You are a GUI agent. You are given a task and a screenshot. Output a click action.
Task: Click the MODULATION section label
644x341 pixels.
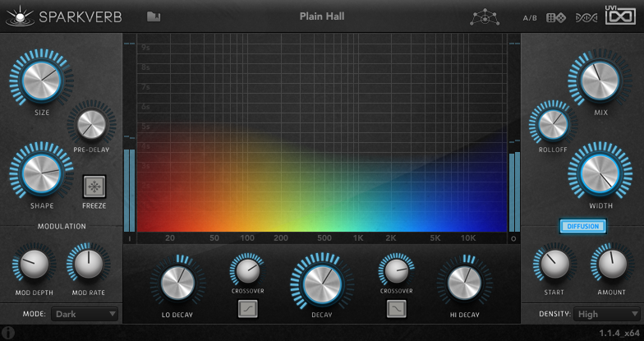(62, 227)
